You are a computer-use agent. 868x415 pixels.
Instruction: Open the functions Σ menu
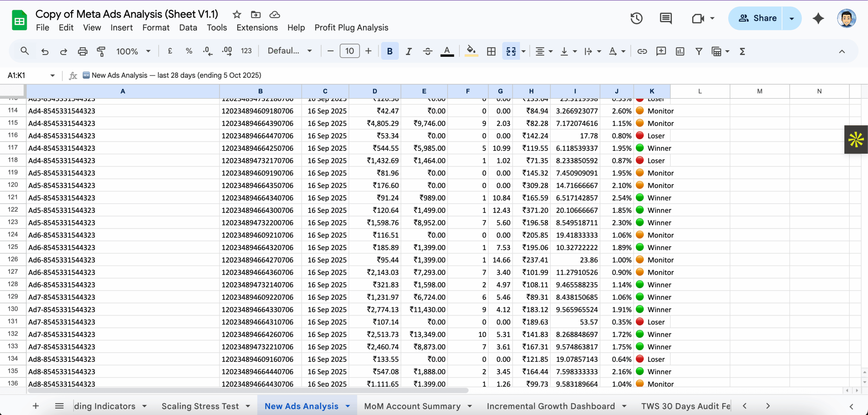[742, 51]
